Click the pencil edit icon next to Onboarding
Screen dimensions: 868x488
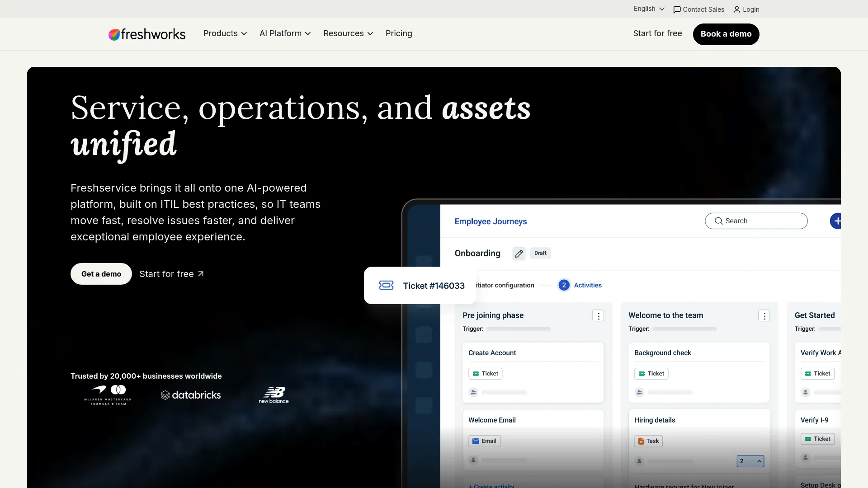coord(519,253)
